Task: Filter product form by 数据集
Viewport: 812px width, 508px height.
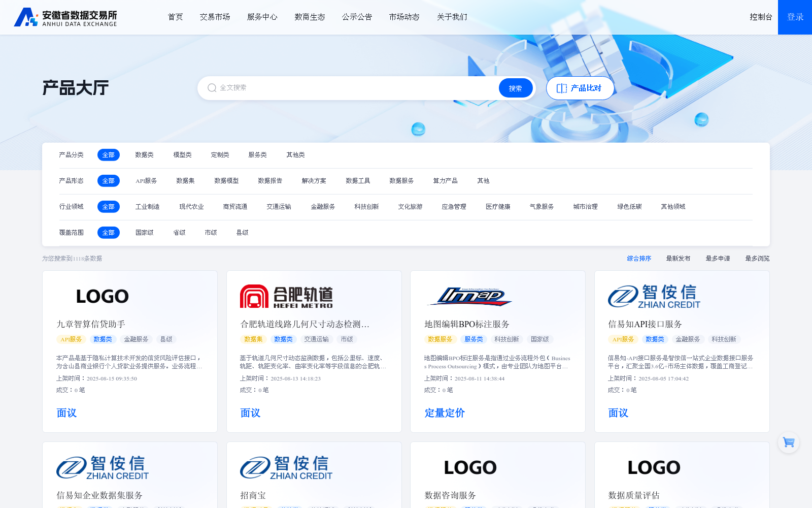Action: (186, 181)
